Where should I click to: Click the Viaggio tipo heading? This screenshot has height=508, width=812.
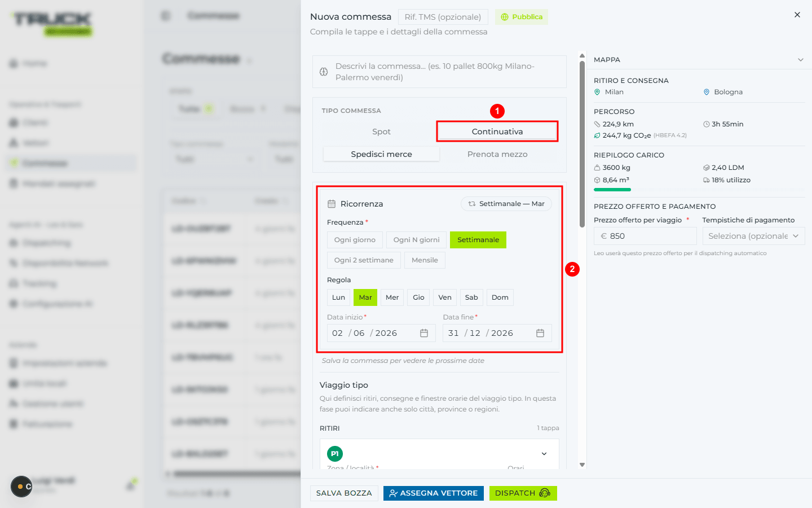[x=344, y=385]
